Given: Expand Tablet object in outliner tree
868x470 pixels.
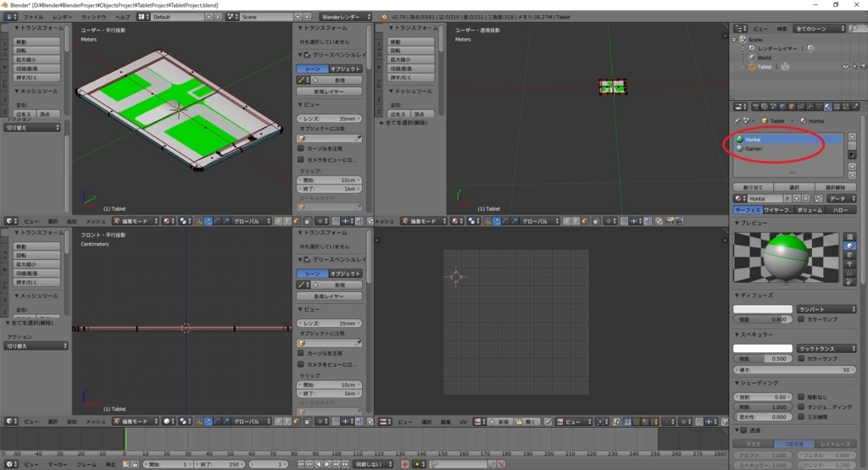Looking at the screenshot, I should (743, 66).
